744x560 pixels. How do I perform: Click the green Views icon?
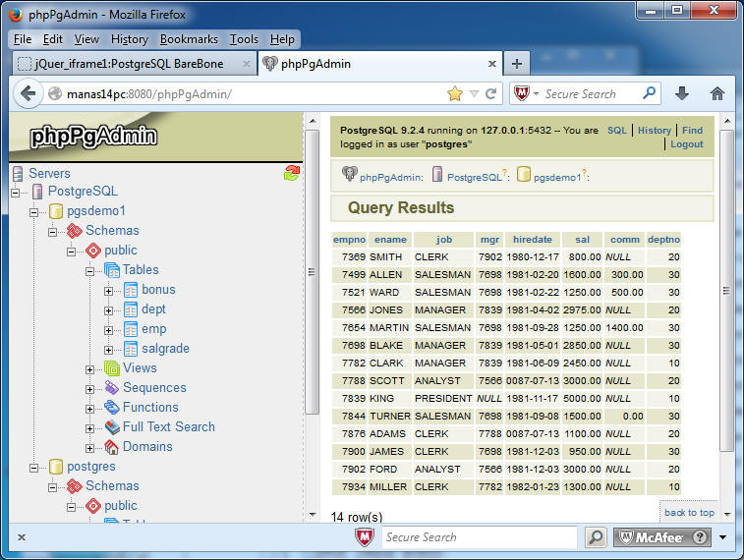[x=112, y=368]
